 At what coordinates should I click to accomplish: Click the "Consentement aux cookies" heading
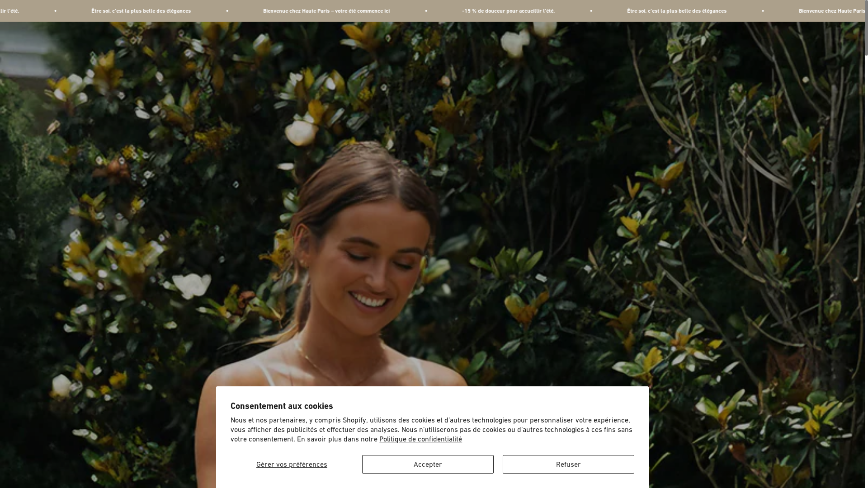click(x=282, y=406)
